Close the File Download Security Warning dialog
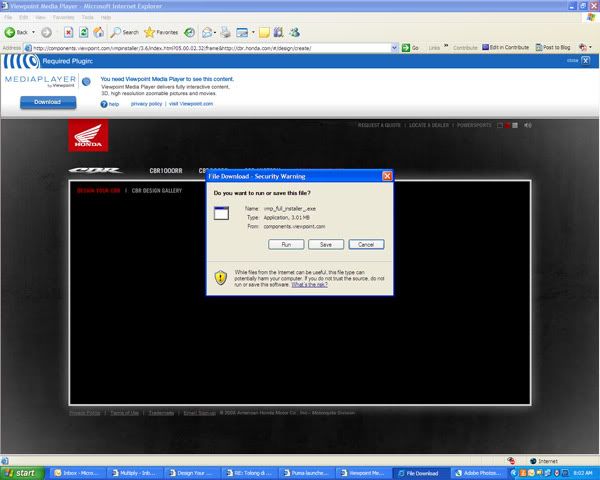Image resolution: width=600 pixels, height=480 pixels. [387, 176]
